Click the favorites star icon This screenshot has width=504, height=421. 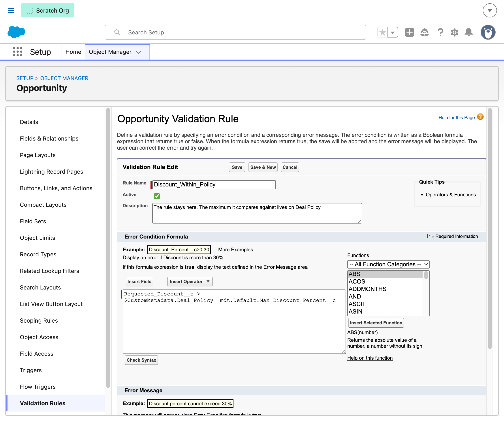click(x=383, y=32)
